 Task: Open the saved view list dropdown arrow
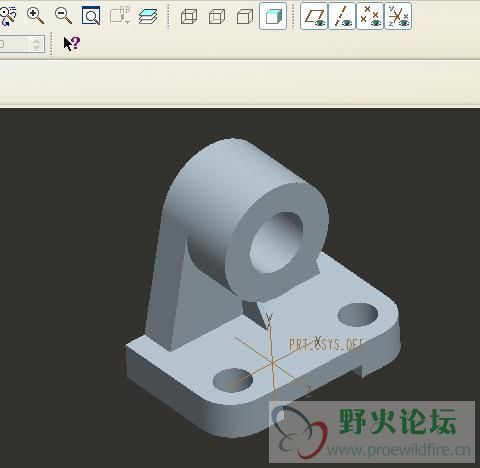coord(127,22)
